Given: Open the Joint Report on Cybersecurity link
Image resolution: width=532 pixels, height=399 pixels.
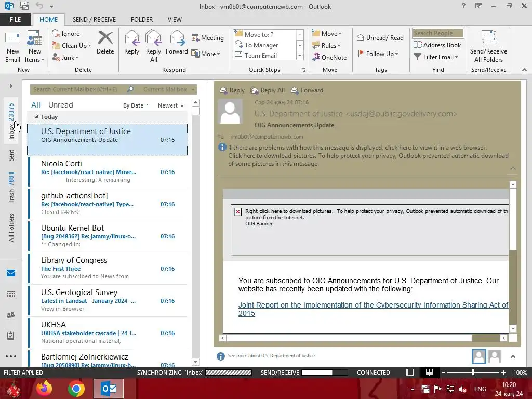Looking at the screenshot, I should point(373,309).
